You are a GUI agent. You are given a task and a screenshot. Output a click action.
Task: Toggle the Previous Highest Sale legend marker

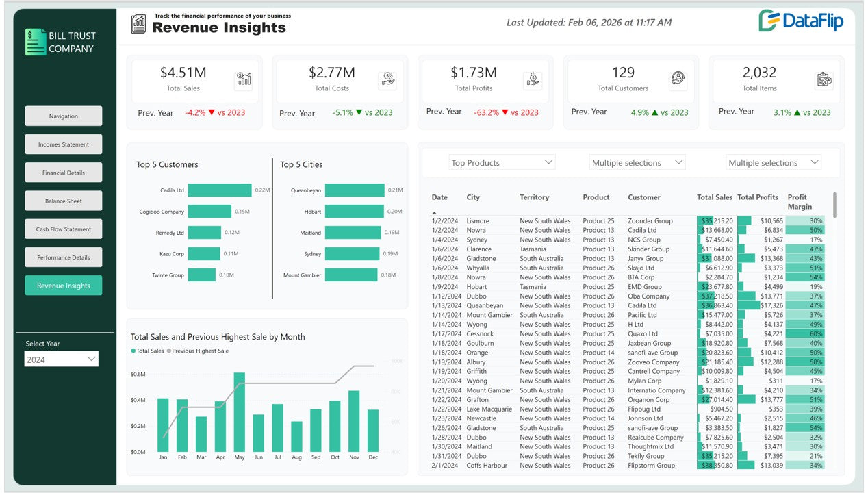click(x=169, y=351)
